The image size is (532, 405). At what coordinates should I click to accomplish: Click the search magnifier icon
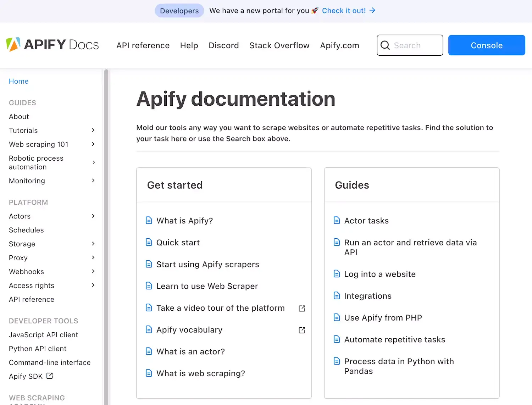(x=385, y=45)
